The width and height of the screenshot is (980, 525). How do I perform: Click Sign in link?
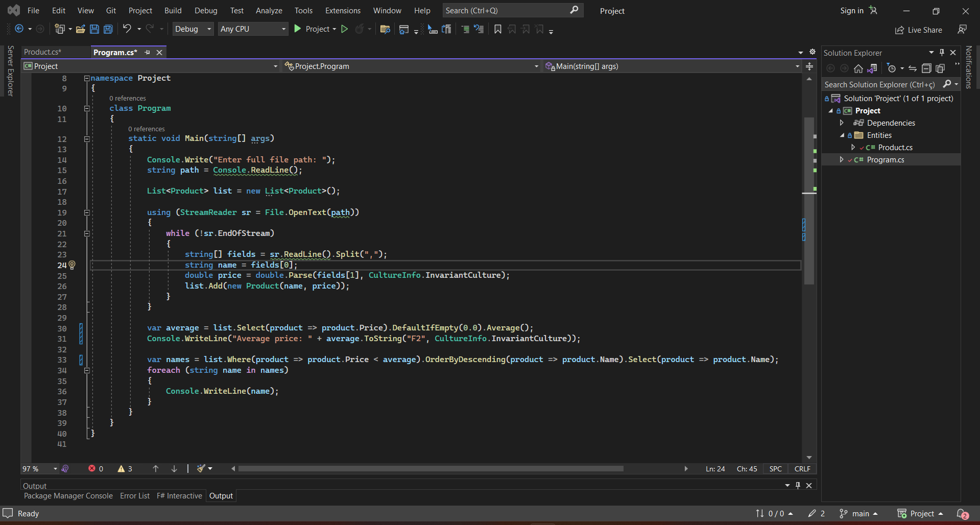[851, 11]
